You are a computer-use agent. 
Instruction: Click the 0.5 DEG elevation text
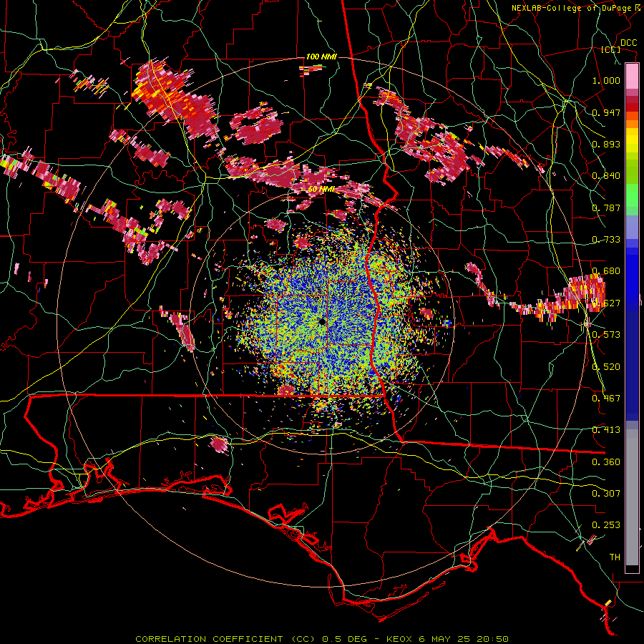point(344,639)
